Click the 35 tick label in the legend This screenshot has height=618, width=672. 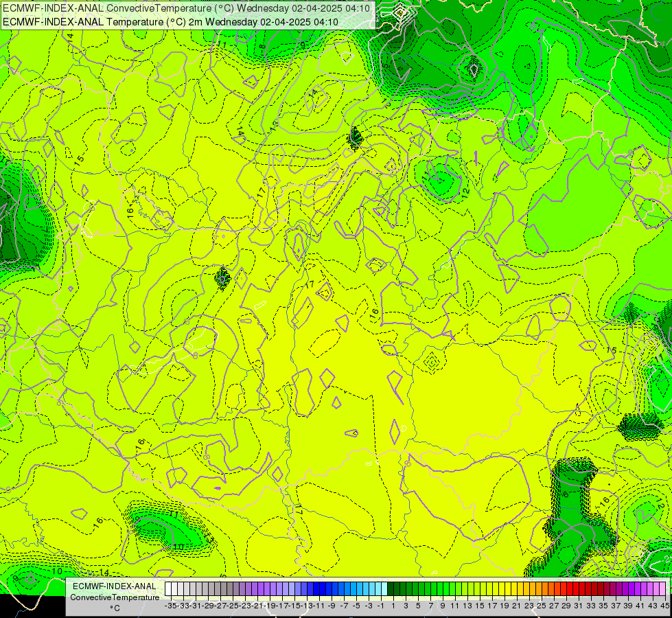(x=603, y=606)
